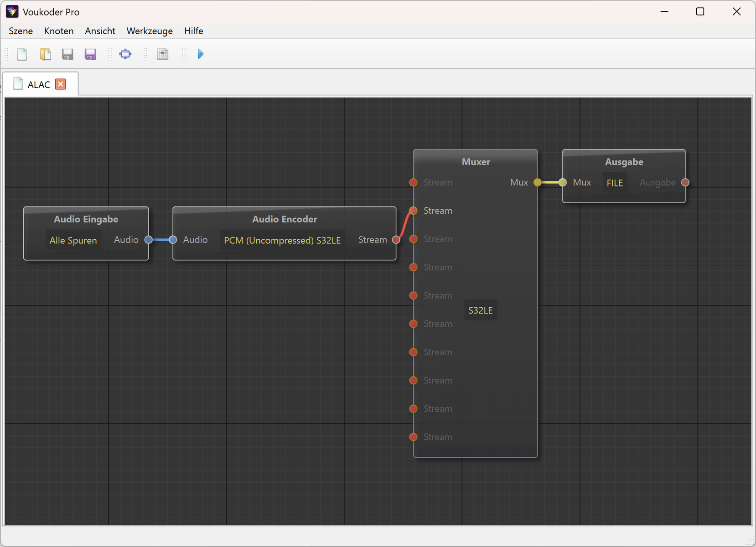The image size is (756, 547).
Task: Click the FILE output type field
Action: point(615,183)
